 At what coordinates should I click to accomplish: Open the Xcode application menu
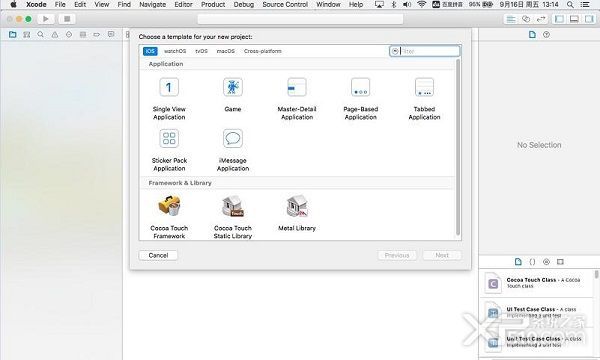pyautogui.click(x=36, y=5)
